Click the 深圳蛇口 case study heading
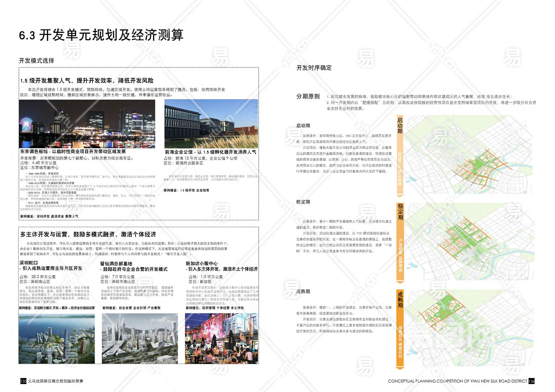The width and height of the screenshot is (555, 392). 29,263
